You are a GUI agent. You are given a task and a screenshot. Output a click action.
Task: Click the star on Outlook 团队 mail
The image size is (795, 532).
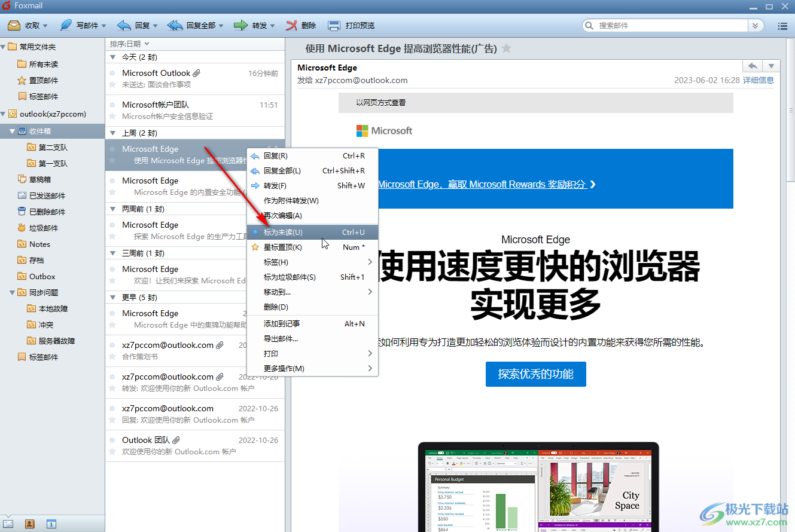(112, 451)
